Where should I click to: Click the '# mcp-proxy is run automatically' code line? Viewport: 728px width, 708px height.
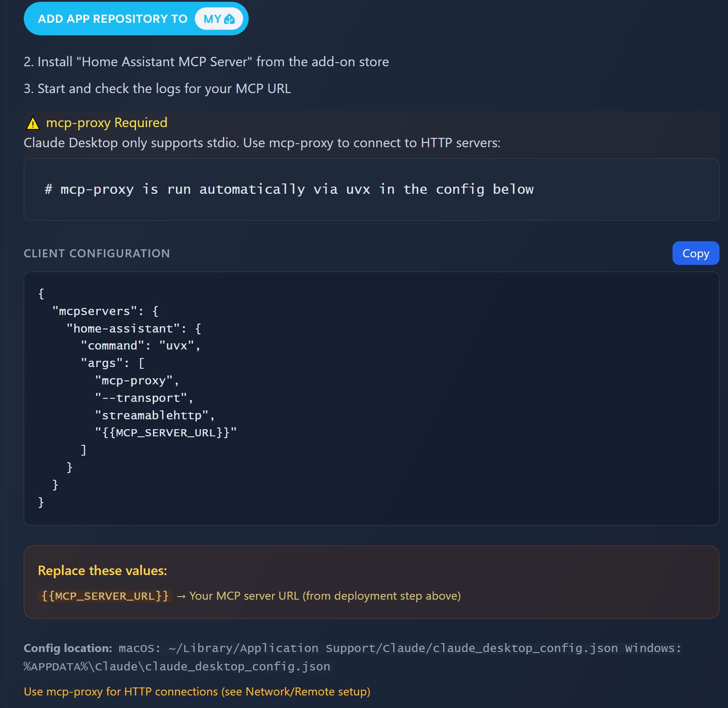point(289,189)
